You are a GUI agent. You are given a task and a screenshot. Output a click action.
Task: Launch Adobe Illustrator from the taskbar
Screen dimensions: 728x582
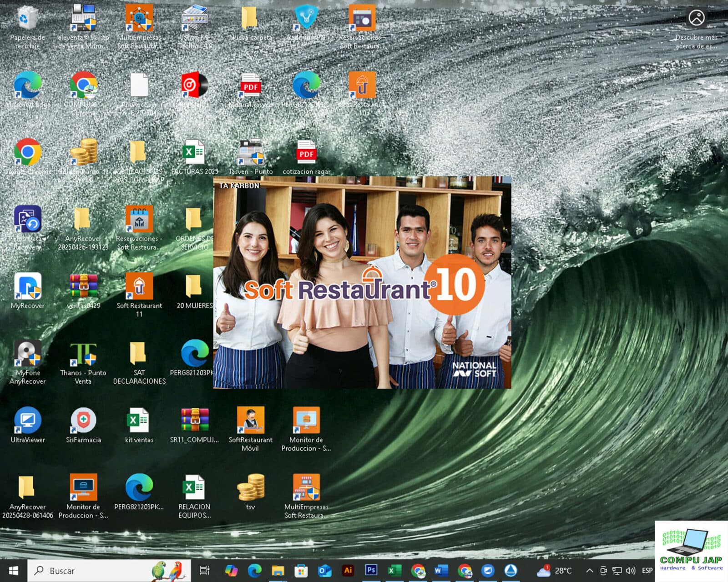tap(348, 571)
